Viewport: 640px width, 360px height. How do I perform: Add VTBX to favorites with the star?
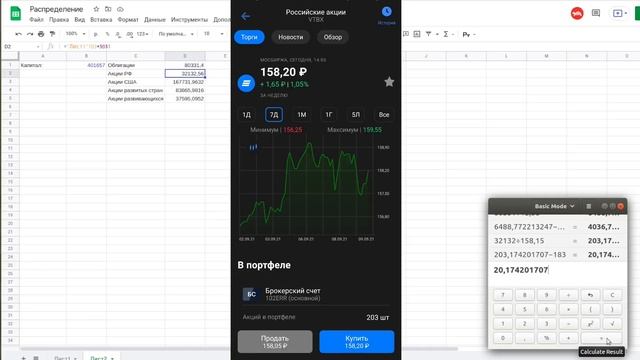[389, 82]
